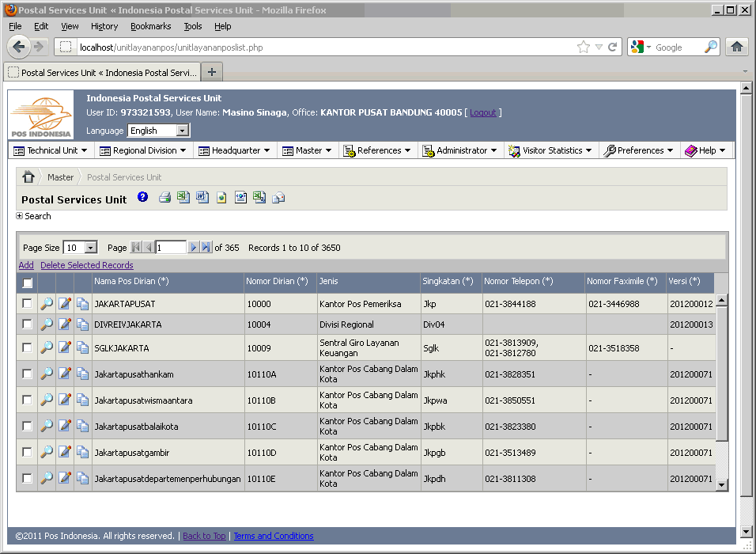Image resolution: width=756 pixels, height=554 pixels.
Task: Export the list to Word document
Action: tap(202, 198)
